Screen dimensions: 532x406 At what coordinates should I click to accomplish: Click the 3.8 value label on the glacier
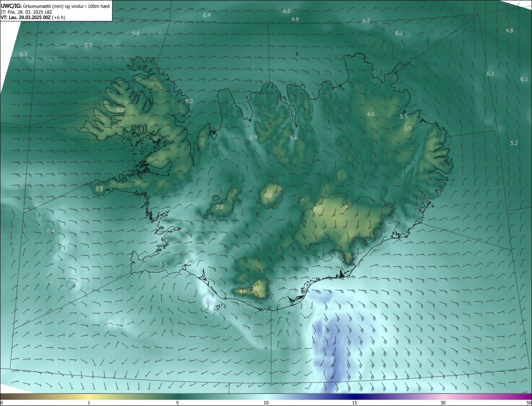(x=219, y=207)
